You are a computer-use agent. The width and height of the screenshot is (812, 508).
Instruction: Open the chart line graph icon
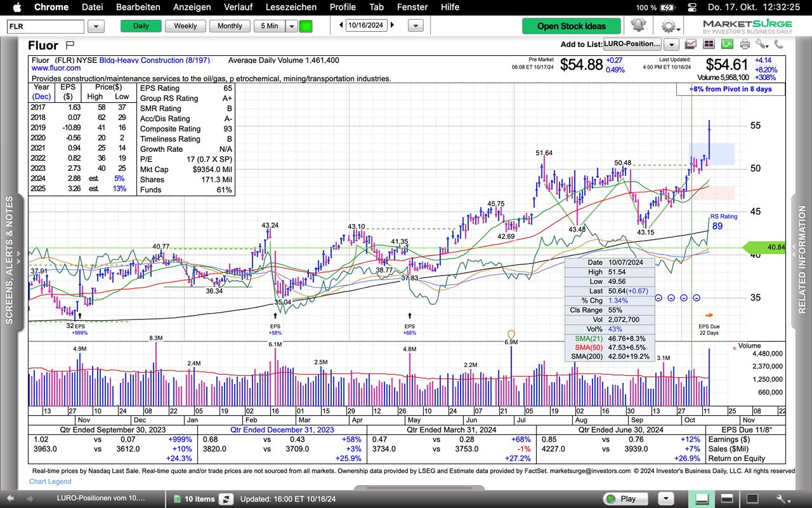[x=690, y=44]
